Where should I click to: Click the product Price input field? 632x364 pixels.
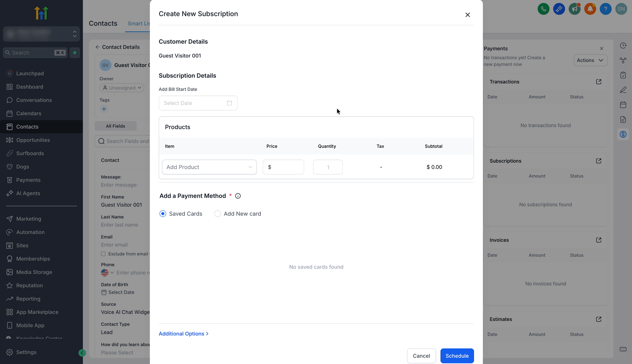(286, 167)
